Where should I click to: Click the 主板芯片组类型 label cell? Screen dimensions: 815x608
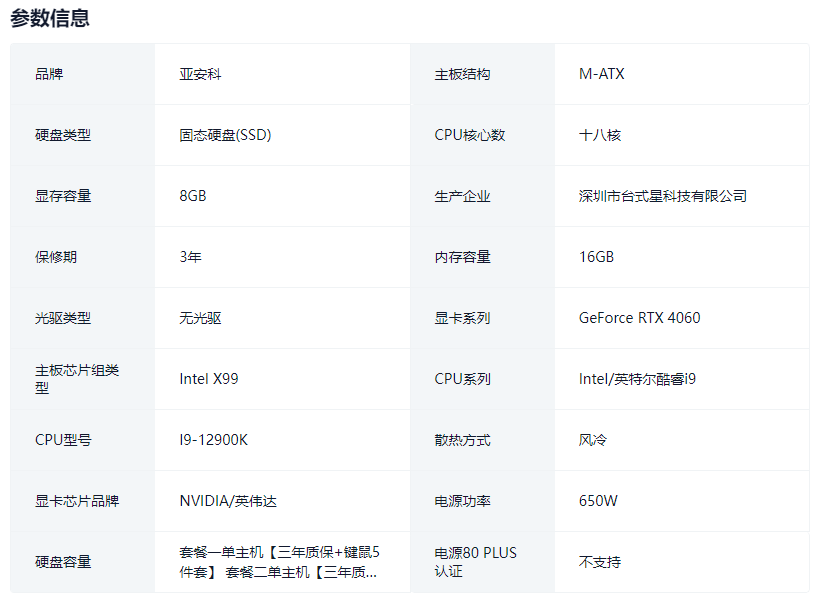click(x=77, y=379)
